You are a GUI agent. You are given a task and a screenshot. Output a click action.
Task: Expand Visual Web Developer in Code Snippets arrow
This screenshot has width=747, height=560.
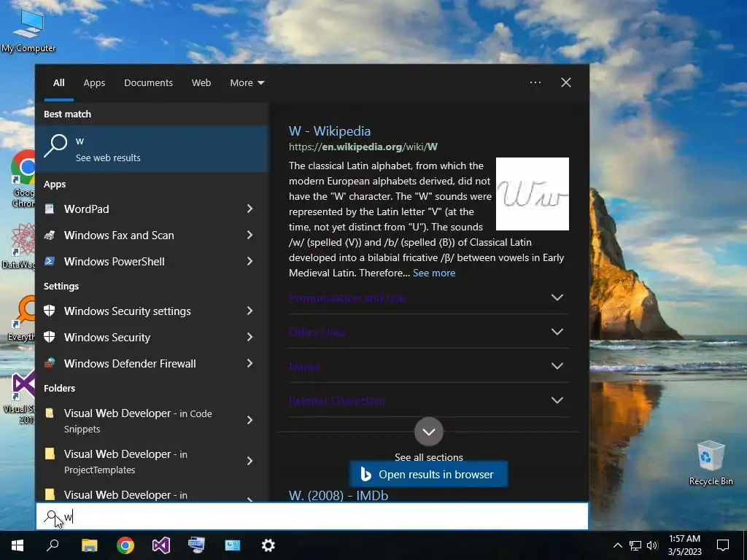tap(249, 420)
